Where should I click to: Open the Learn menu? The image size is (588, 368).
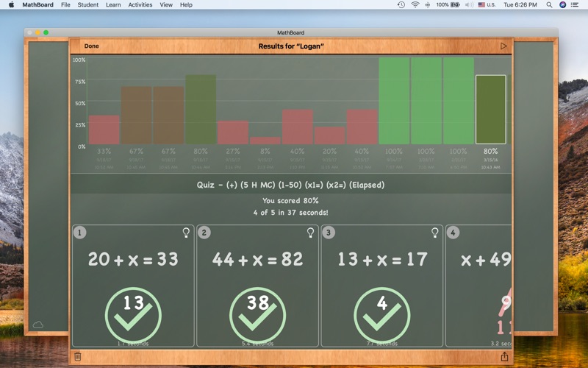[113, 4]
